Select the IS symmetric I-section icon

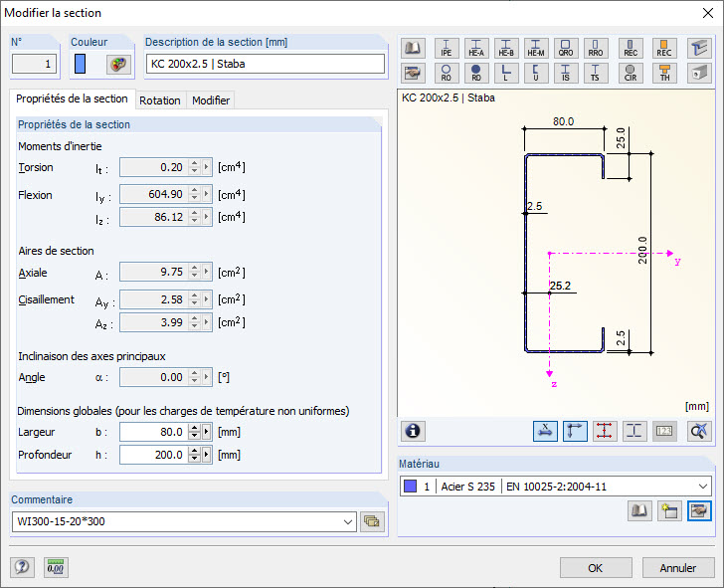click(566, 73)
